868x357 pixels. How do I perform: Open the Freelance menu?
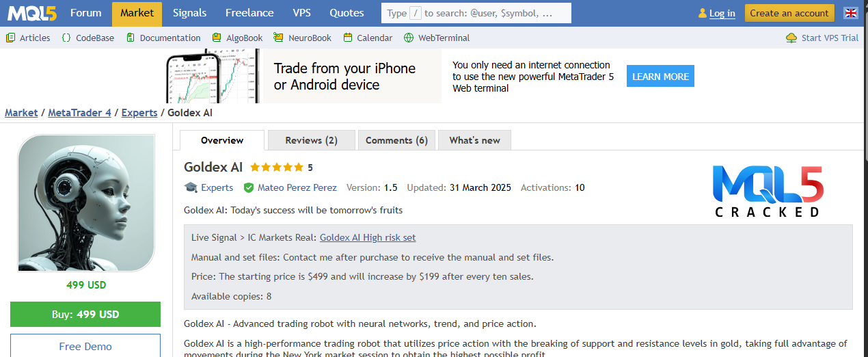pyautogui.click(x=249, y=13)
